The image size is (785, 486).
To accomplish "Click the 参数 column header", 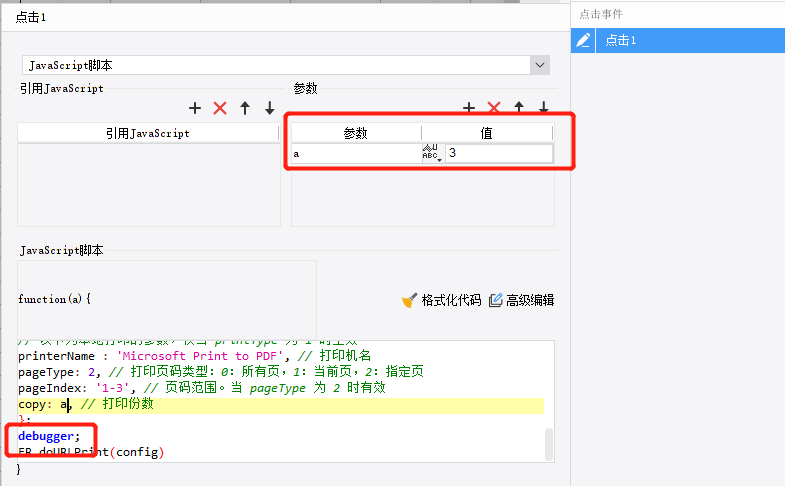I will pyautogui.click(x=356, y=133).
